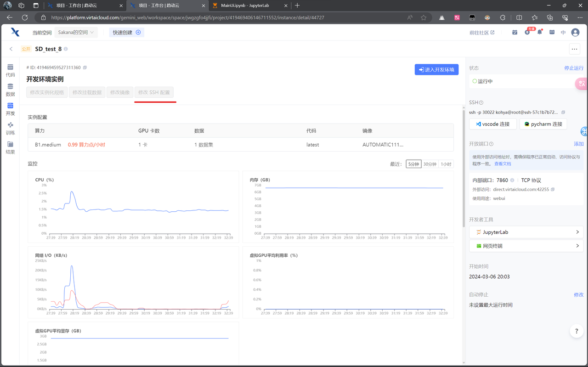Click the main content vertical scrollbar
588x367 pixels.
pyautogui.click(x=463, y=168)
